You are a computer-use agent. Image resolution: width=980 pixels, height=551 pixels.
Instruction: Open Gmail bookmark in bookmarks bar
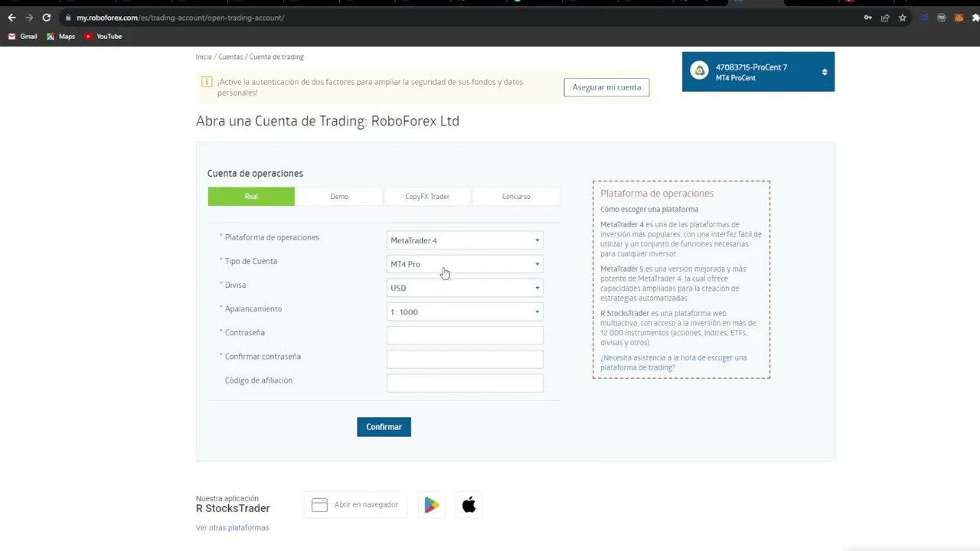23,36
